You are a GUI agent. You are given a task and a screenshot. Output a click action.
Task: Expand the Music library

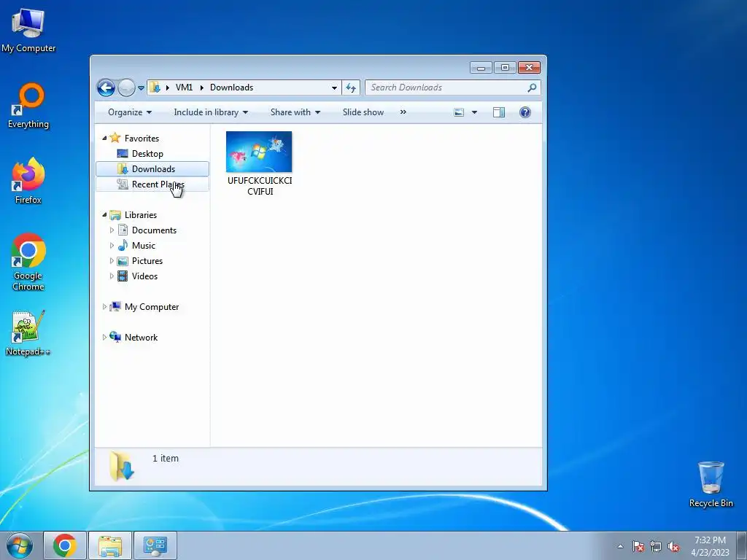(112, 246)
